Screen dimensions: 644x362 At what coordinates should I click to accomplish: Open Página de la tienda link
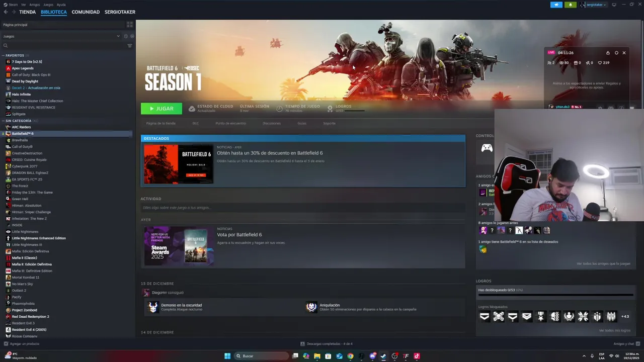point(160,123)
